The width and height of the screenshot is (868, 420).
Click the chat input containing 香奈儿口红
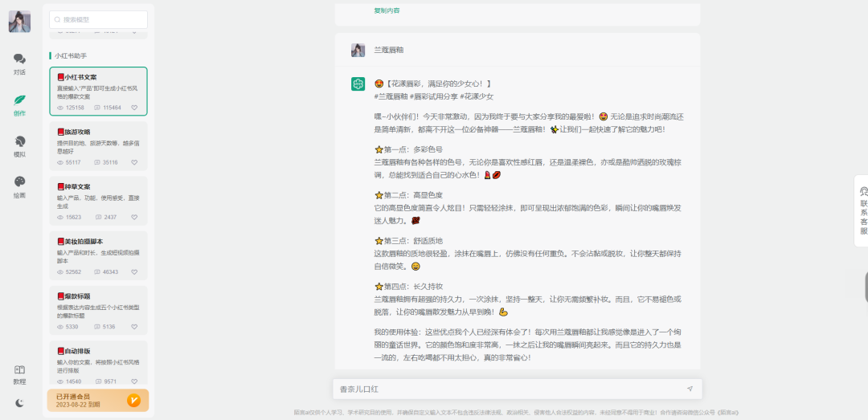point(517,389)
